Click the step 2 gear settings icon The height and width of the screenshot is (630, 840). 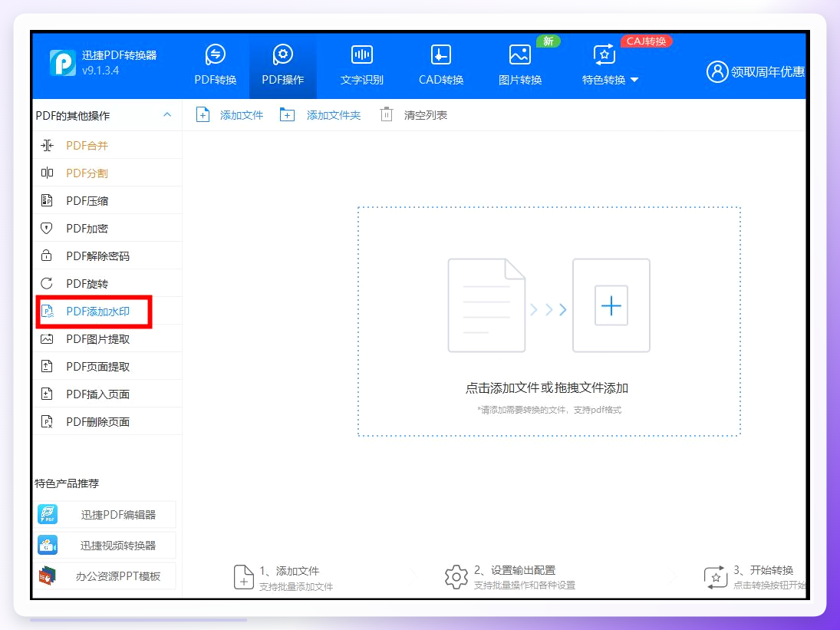[x=456, y=577]
